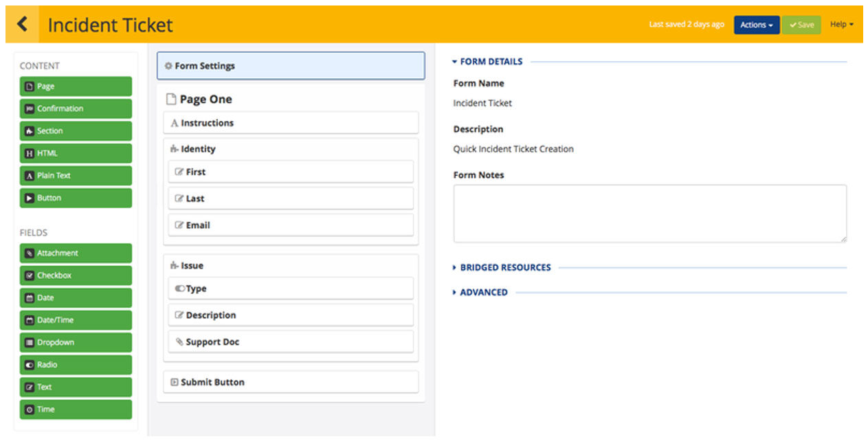The image size is (868, 441).
Task: Click the Section content button icon
Action: tap(29, 131)
